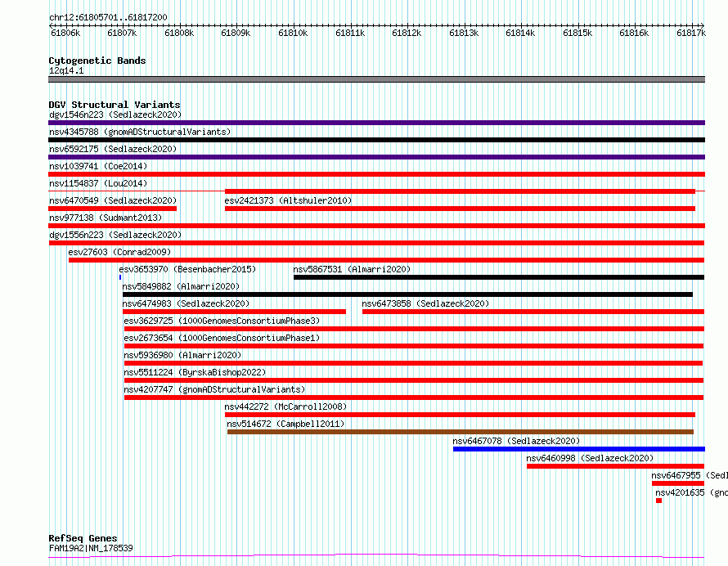This screenshot has height=566, width=728.
Task: Open esv3653970 (Besenbacher2015) variant label
Action: coord(187,269)
